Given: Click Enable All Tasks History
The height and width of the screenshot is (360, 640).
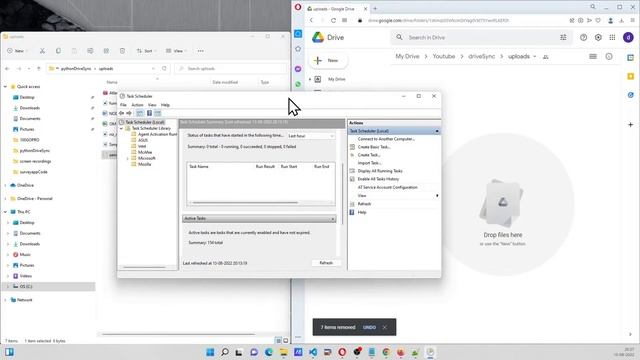Looking at the screenshot, I should pos(378,179).
